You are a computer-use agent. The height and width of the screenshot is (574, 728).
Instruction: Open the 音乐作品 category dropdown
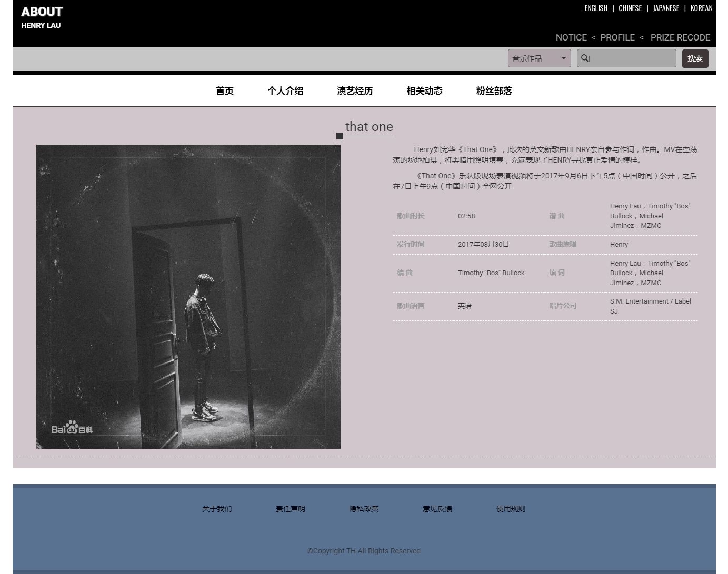pyautogui.click(x=540, y=58)
